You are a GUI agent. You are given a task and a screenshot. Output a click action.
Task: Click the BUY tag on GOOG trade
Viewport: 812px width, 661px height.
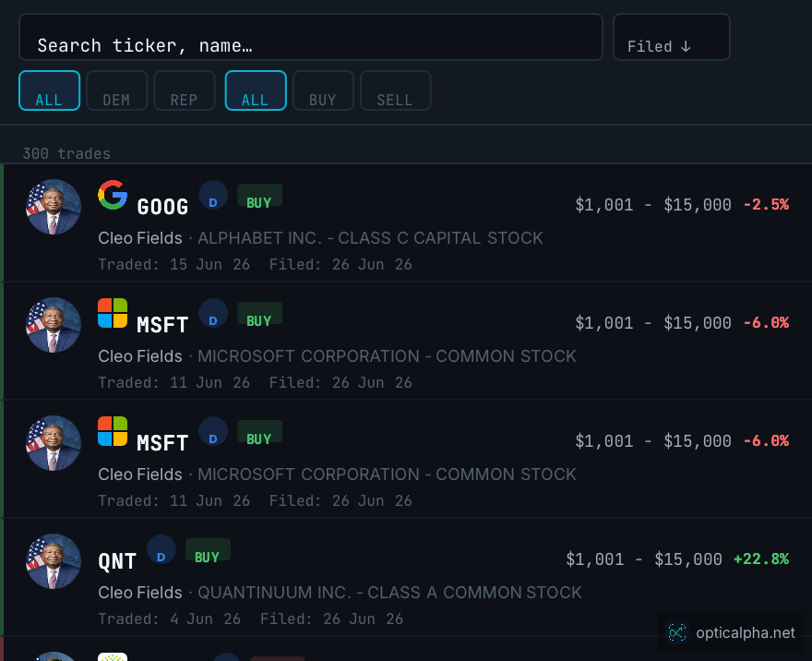[259, 196]
